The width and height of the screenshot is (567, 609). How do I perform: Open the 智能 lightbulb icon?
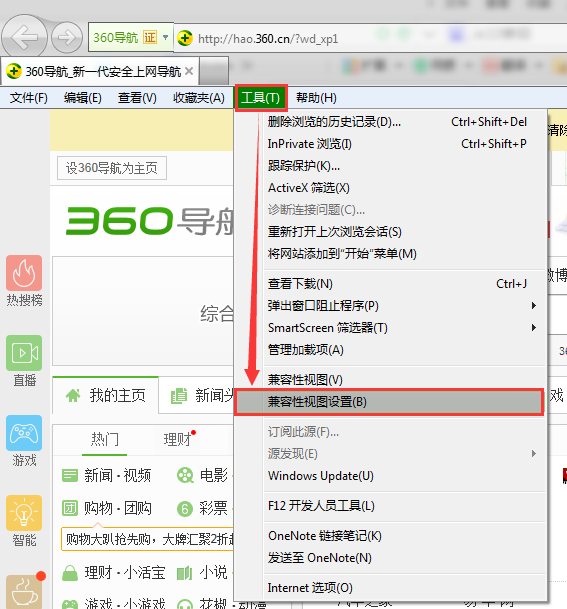pyautogui.click(x=24, y=513)
